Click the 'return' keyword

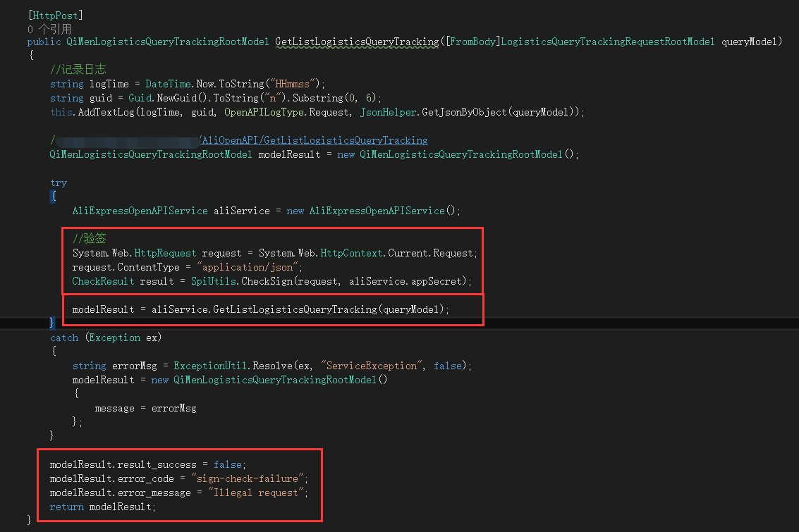(67, 507)
